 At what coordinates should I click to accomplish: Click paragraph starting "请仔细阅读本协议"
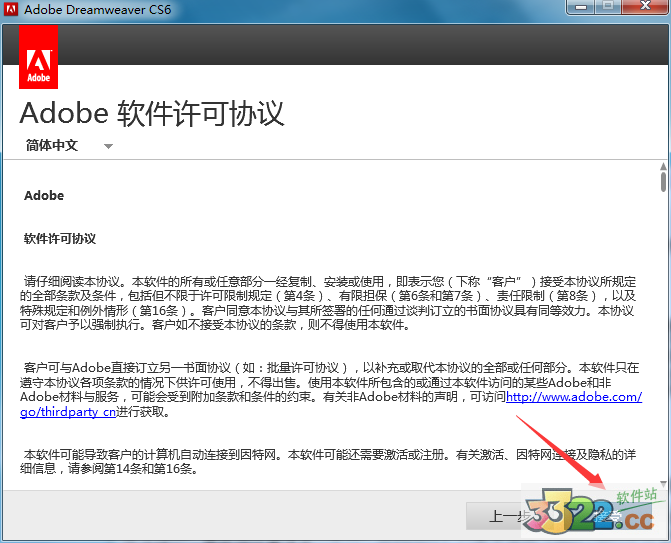pos(328,303)
